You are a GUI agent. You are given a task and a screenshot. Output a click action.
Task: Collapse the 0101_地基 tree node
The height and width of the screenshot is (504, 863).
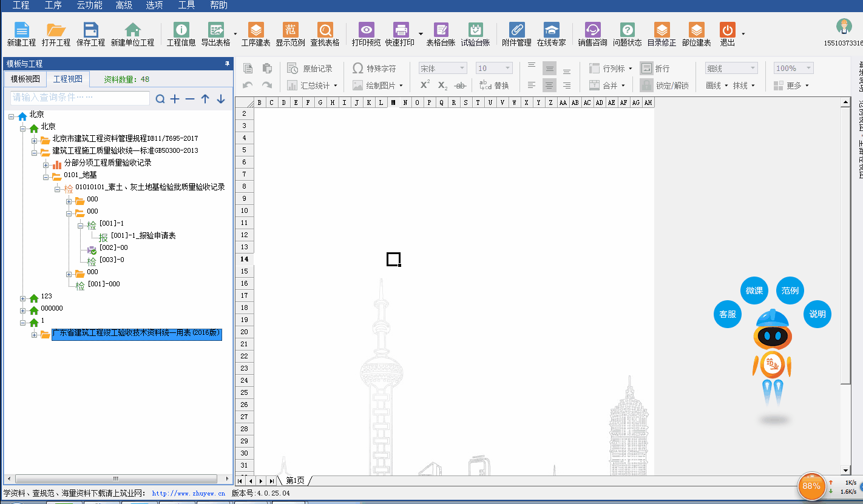(x=46, y=177)
